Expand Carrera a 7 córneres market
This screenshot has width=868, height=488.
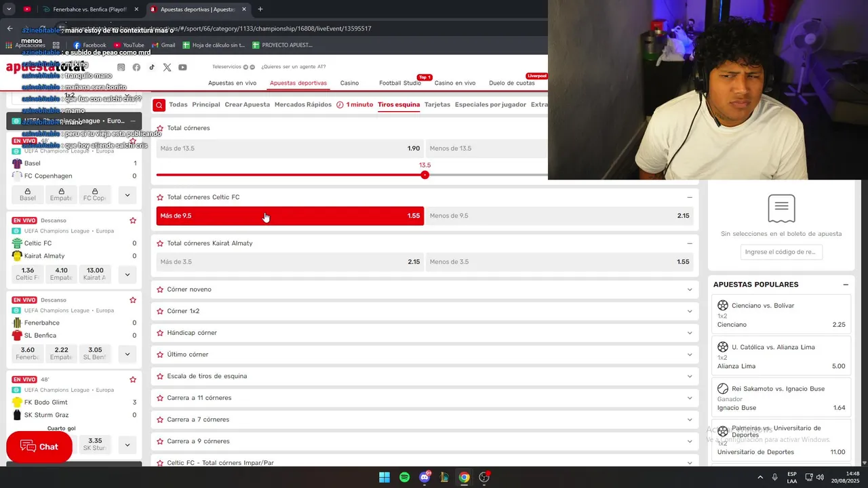coord(690,420)
